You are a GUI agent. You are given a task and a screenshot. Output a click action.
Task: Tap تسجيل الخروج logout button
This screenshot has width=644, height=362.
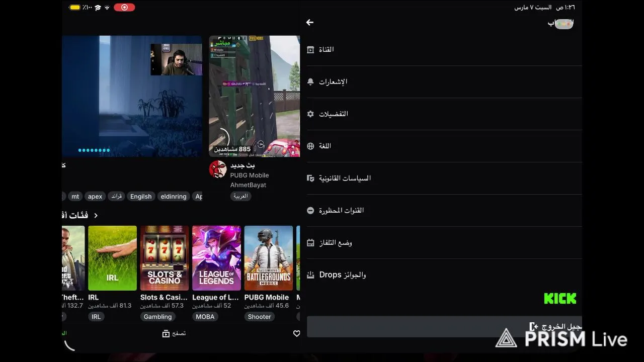444,327
